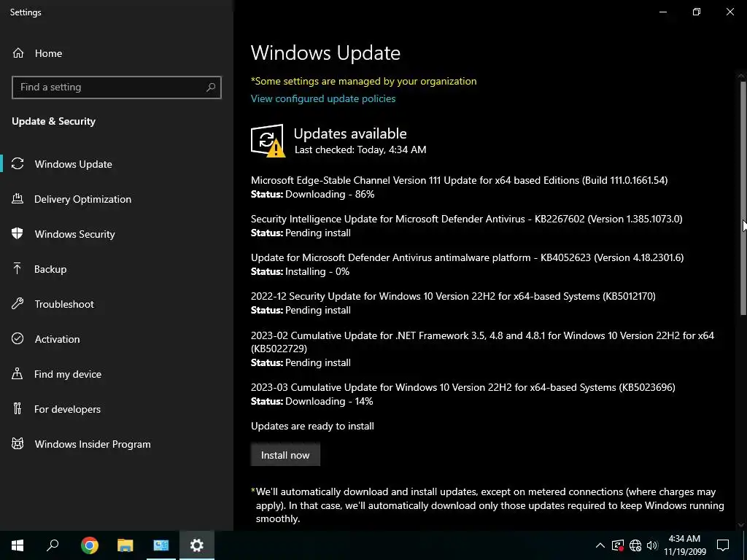Click the magnifier icon in Find a setting
747x560 pixels.
(x=211, y=87)
